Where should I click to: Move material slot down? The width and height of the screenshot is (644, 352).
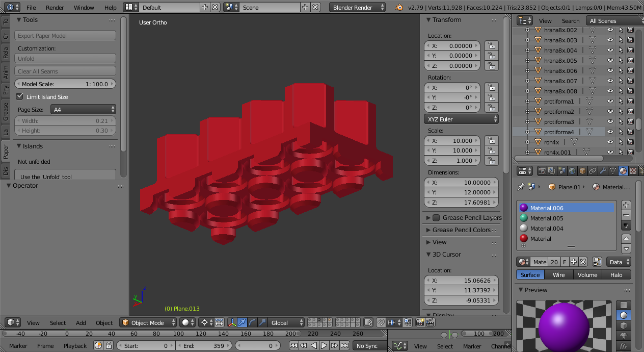[626, 248]
